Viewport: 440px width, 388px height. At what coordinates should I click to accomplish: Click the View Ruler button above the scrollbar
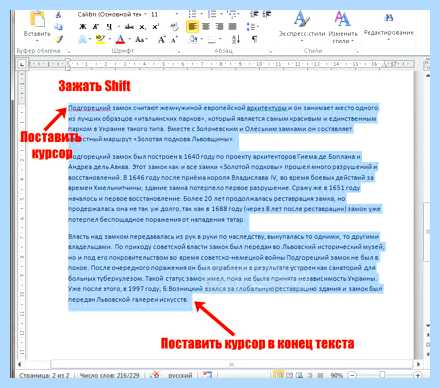(x=427, y=64)
